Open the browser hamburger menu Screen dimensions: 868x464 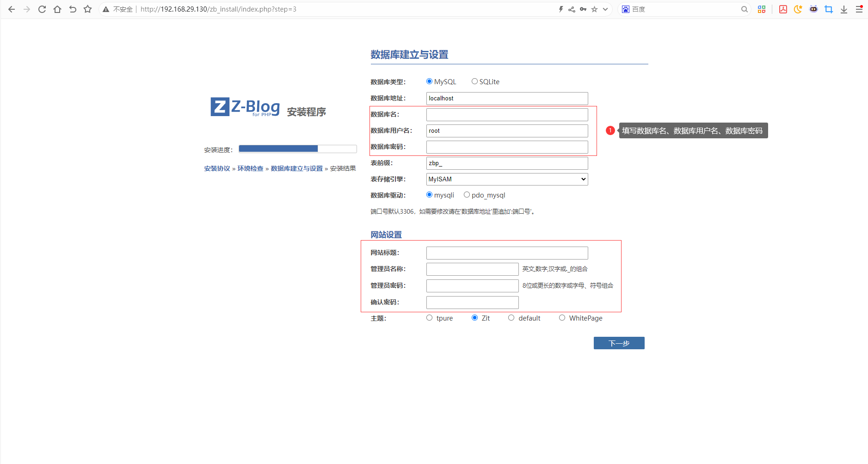[859, 9]
